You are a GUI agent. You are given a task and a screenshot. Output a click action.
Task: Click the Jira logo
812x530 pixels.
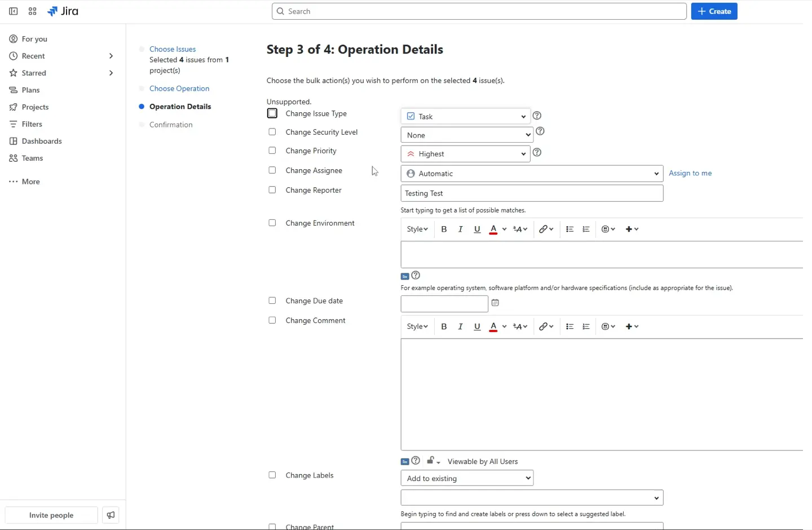pos(63,11)
